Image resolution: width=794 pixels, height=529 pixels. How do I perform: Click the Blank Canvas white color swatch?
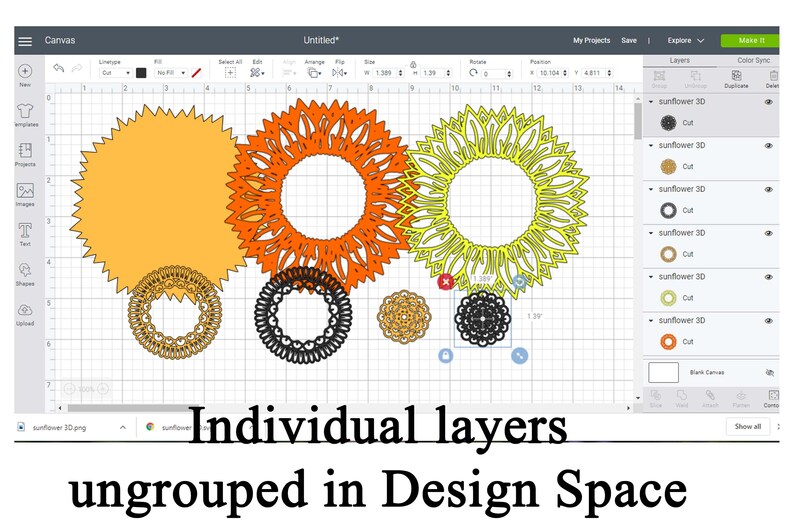(x=663, y=373)
